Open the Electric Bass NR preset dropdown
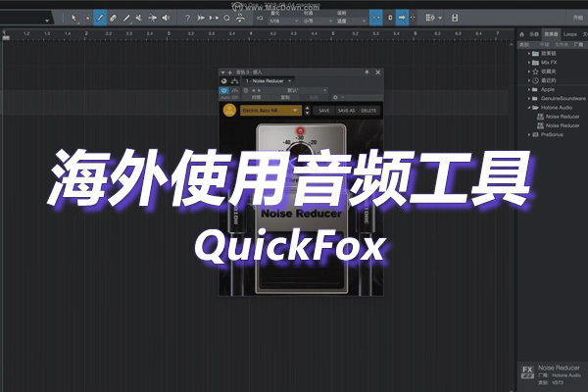Viewport: 588px width, 392px height. (x=270, y=111)
